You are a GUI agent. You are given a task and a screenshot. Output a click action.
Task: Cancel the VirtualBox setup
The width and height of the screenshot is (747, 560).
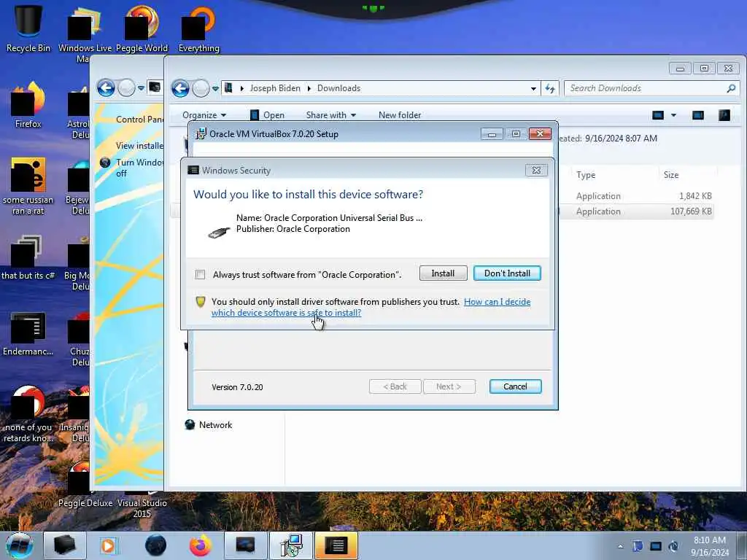(x=515, y=386)
